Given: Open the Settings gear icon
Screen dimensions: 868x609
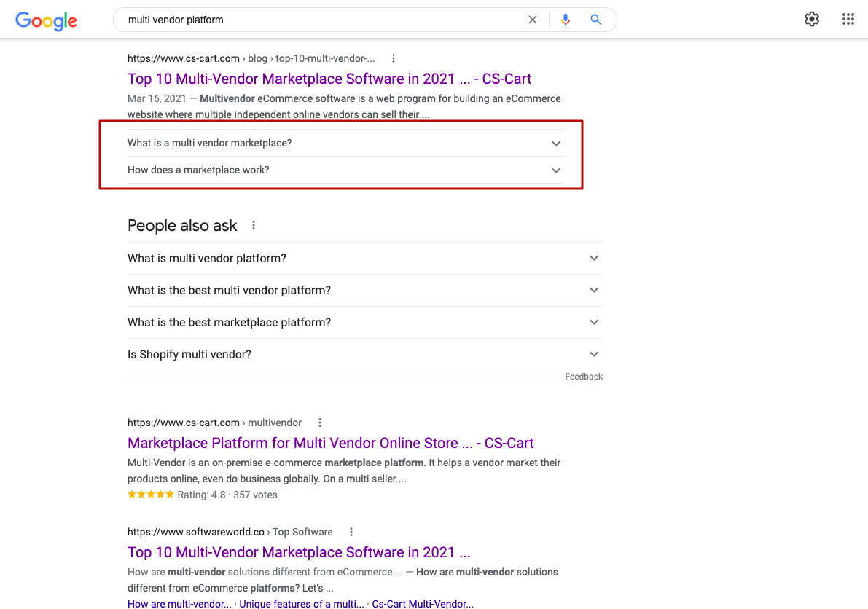Looking at the screenshot, I should [x=811, y=20].
